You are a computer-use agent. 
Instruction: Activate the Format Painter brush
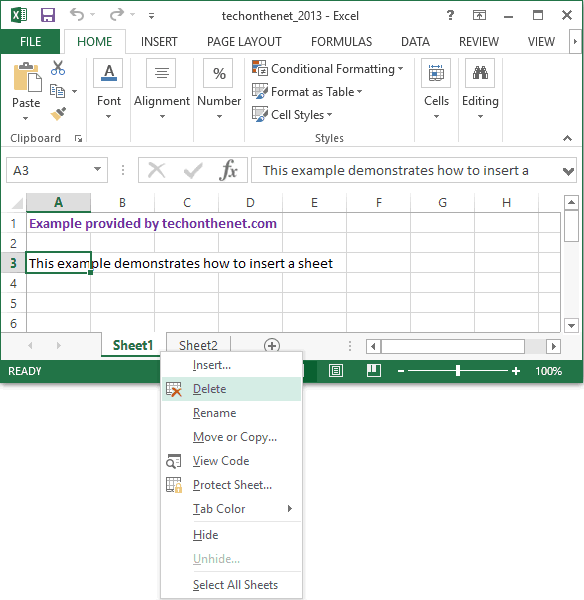(58, 114)
